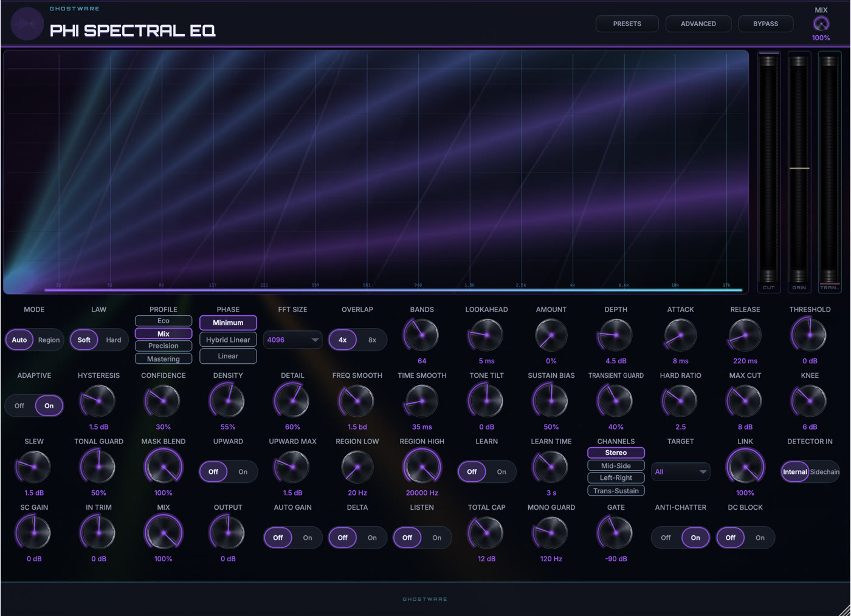Click the LOOKAHEAD knob
Viewport: 851px width, 616px height.
click(x=486, y=335)
